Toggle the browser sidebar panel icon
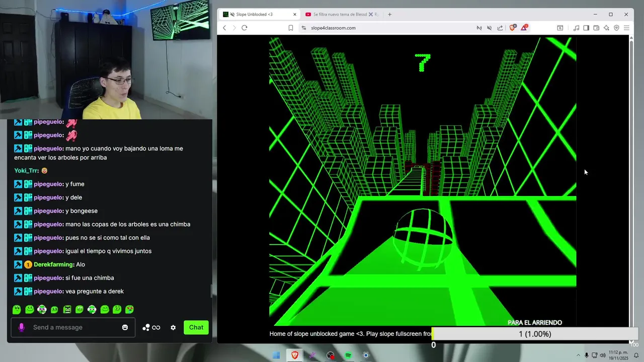644x362 pixels. pos(586,28)
